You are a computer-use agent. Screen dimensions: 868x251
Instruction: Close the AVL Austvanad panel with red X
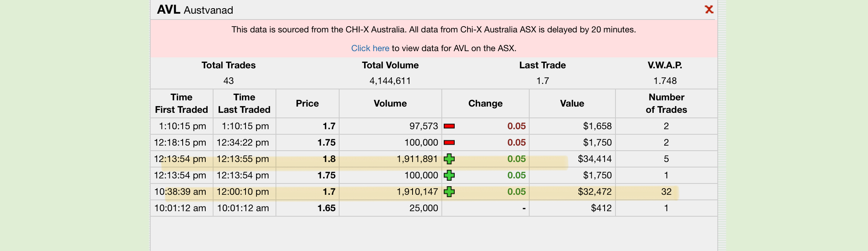709,9
